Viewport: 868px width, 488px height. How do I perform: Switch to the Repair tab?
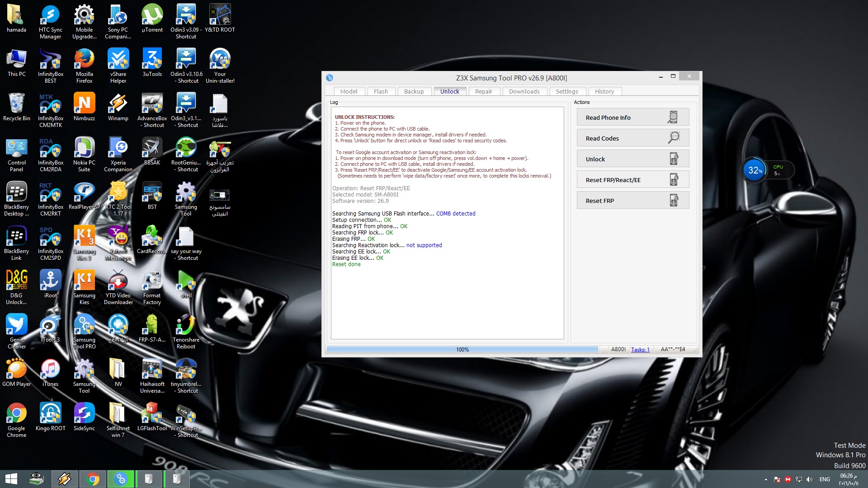(x=483, y=91)
